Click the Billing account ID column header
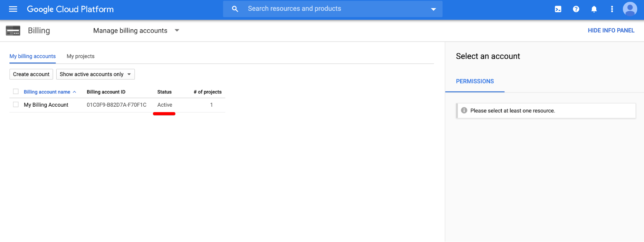Viewport: 644px width, 242px height. (106, 92)
